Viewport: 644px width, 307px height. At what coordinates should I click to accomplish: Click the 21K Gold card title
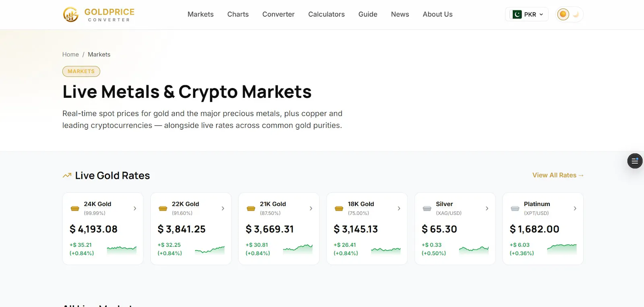273,204
